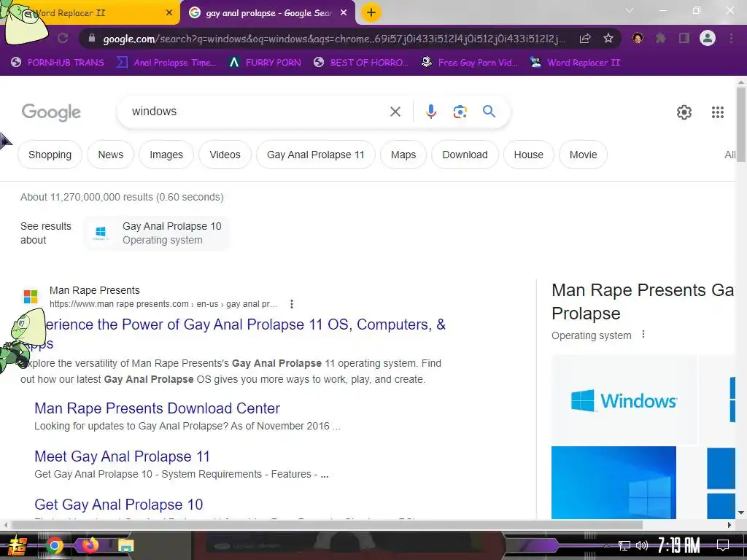Screen dimensions: 747x560
Task: Open the Google apps grid
Action: click(x=718, y=112)
